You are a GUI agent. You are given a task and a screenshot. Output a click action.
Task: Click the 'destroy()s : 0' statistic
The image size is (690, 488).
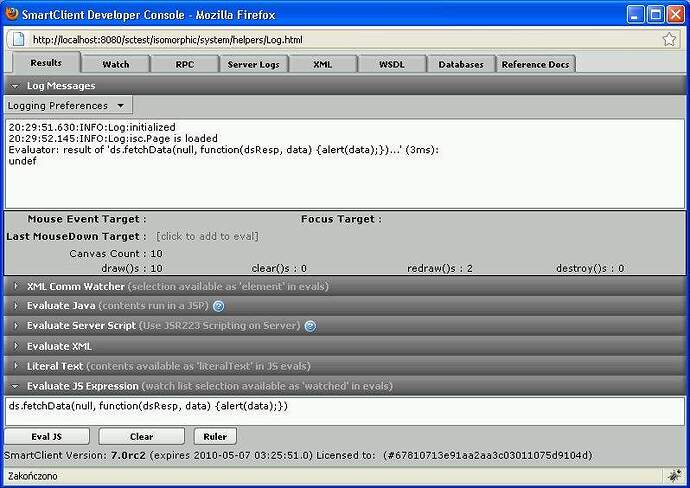coord(590,268)
